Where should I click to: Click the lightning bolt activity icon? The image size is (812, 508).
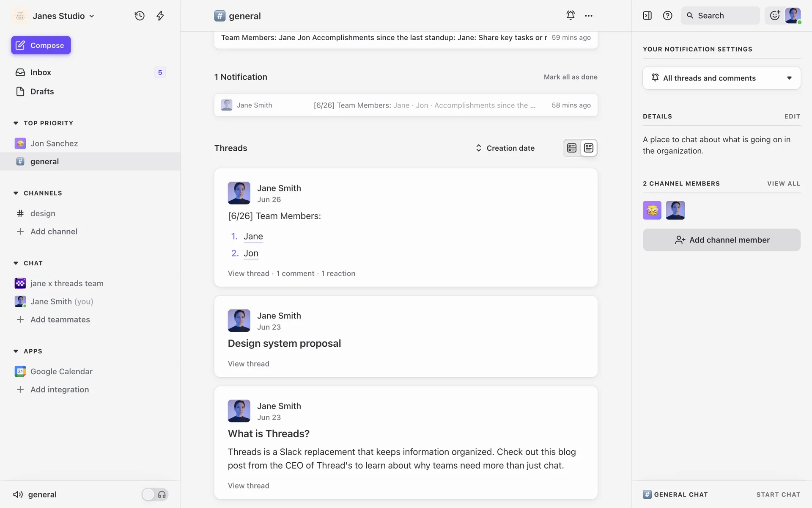coord(160,16)
